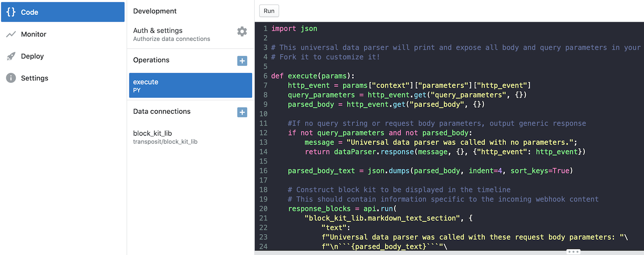This screenshot has height=255, width=644.
Task: Click the Operations heading
Action: pyautogui.click(x=151, y=60)
